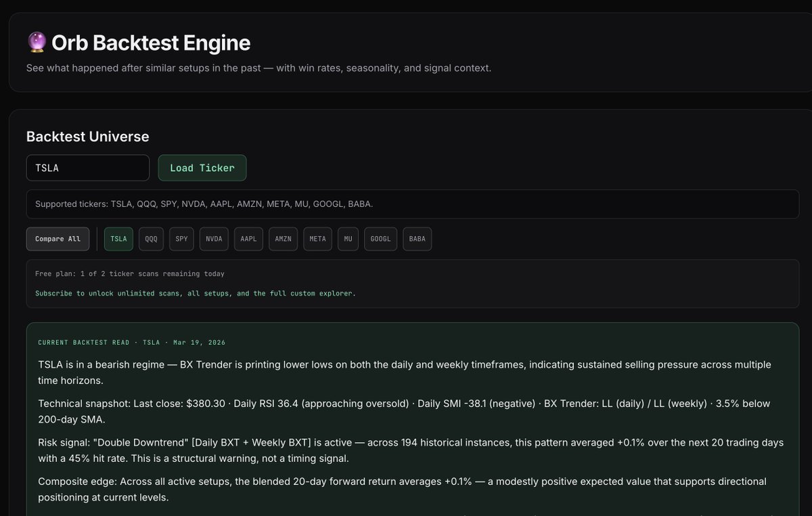Click the 'CURRENT BACKTEST READ · TSLA' label

point(132,343)
